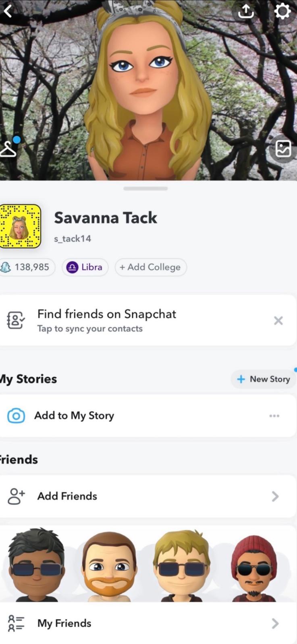Dismiss the Find friends on Snapchat card
The image size is (297, 644).
[278, 320]
